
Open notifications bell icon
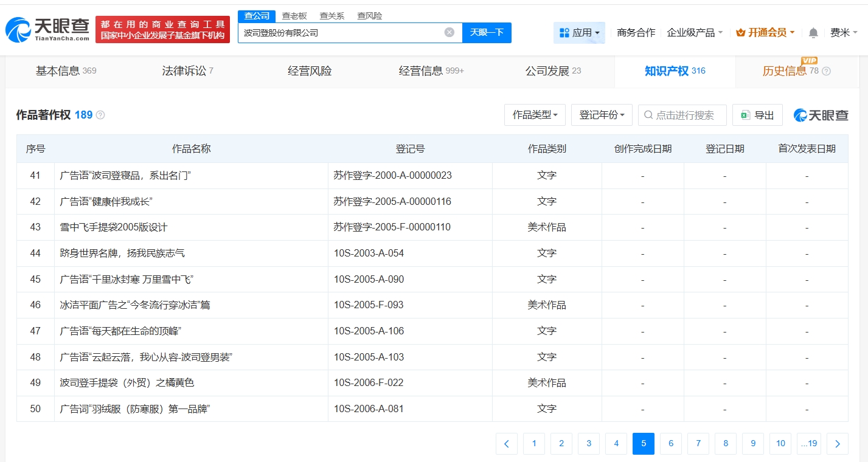[x=813, y=33]
